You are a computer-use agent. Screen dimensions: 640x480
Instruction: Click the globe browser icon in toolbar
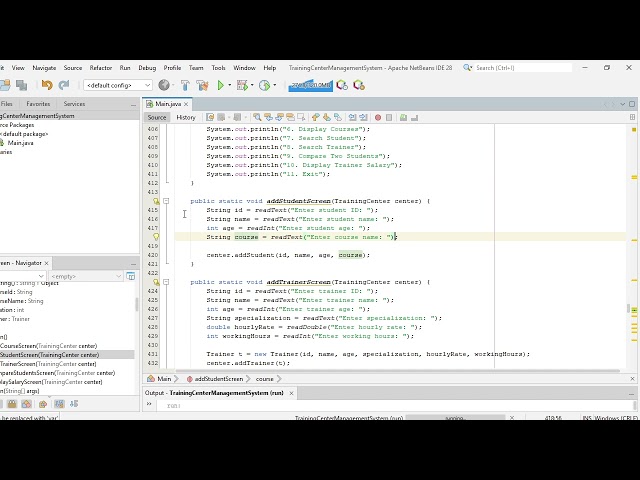tap(164, 85)
